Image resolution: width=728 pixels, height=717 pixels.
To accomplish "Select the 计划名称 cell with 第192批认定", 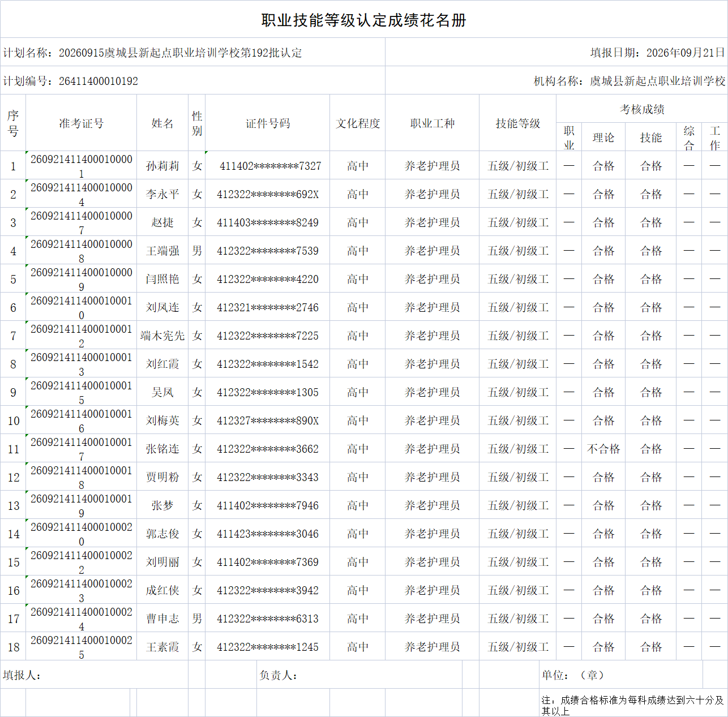I will (x=192, y=53).
